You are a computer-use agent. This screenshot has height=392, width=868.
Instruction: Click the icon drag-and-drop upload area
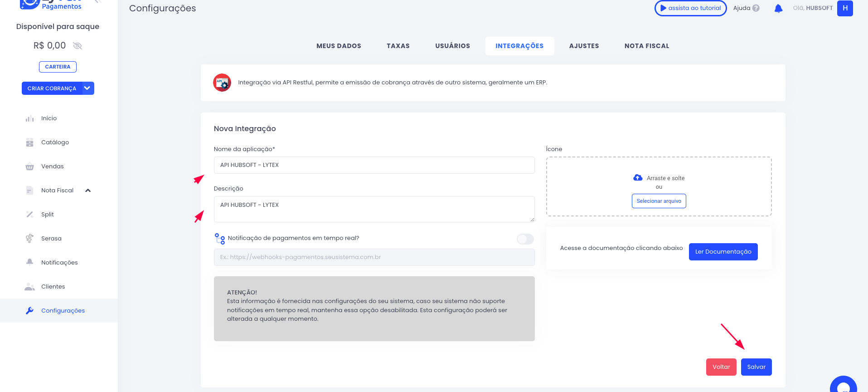point(659,186)
